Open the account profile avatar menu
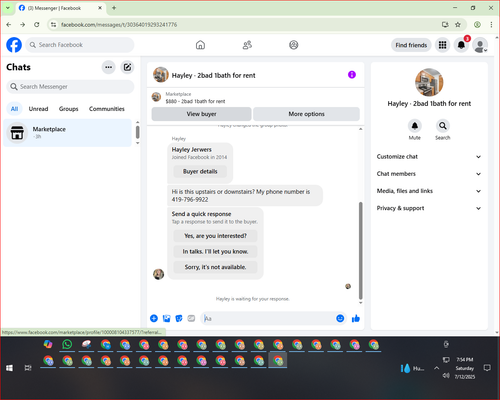 click(x=480, y=45)
